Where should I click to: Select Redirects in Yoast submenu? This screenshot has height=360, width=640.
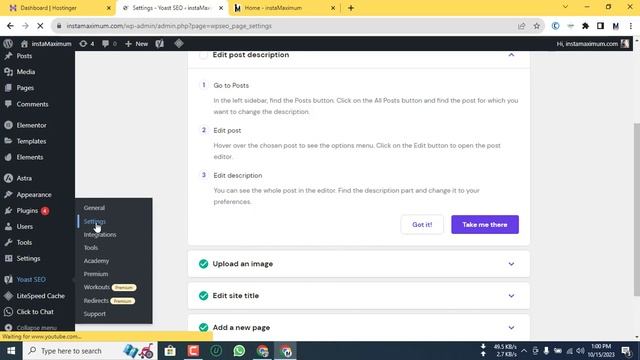(96, 301)
